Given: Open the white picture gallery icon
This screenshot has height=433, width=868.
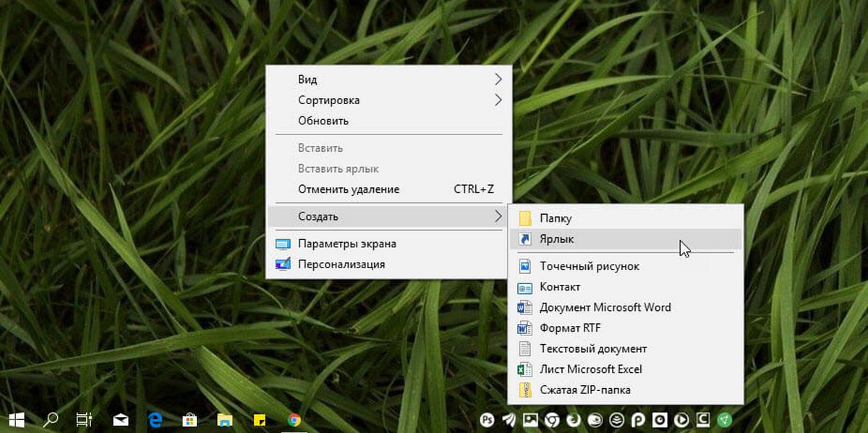Looking at the screenshot, I should click(530, 419).
